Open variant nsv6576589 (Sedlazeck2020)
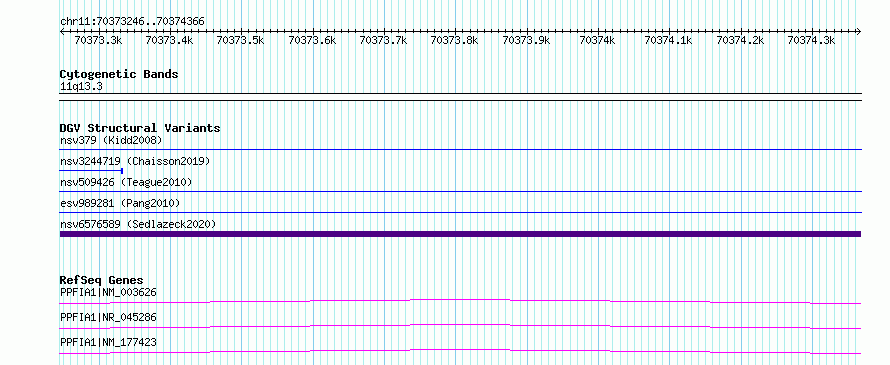This screenshot has width=890, height=365. [x=138, y=224]
